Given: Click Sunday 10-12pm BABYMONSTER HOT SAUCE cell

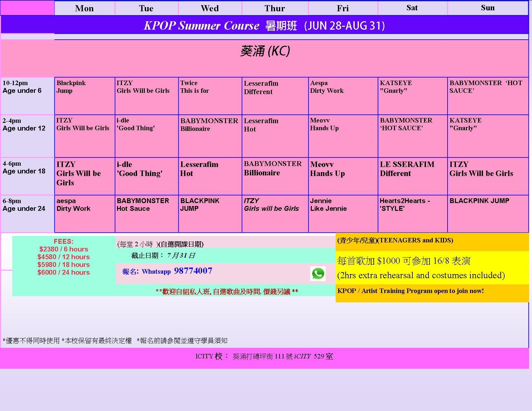Looking at the screenshot, I should (x=488, y=96).
